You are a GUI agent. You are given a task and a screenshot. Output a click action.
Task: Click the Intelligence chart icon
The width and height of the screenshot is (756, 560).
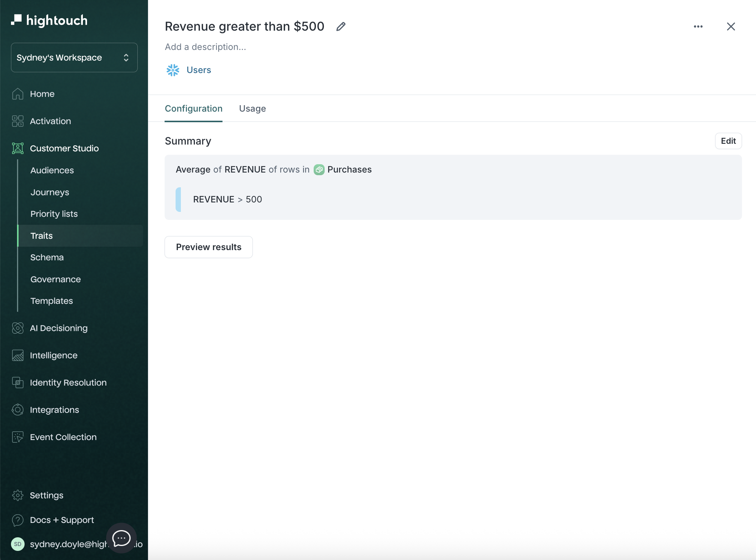tap(18, 355)
